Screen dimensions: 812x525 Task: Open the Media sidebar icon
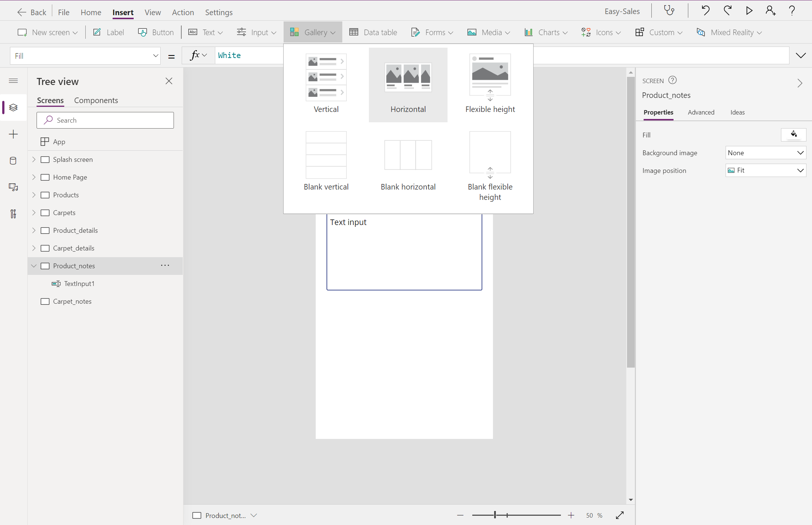[13, 187]
